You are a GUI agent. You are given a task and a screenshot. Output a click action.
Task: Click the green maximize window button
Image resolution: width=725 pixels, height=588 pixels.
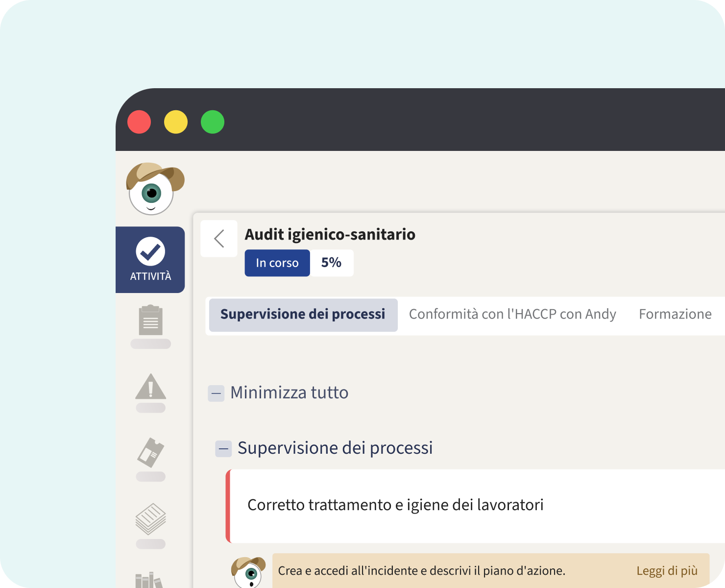pos(213,122)
